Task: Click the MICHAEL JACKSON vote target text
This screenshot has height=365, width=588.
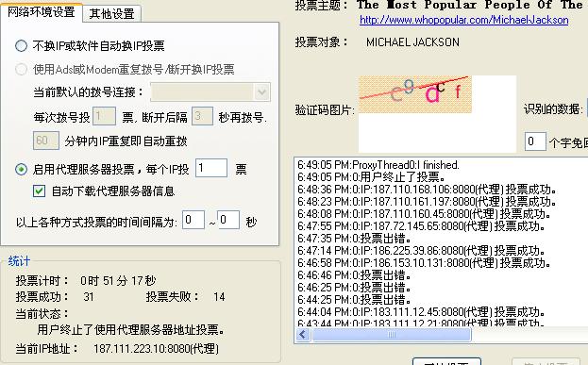Action: [x=412, y=42]
